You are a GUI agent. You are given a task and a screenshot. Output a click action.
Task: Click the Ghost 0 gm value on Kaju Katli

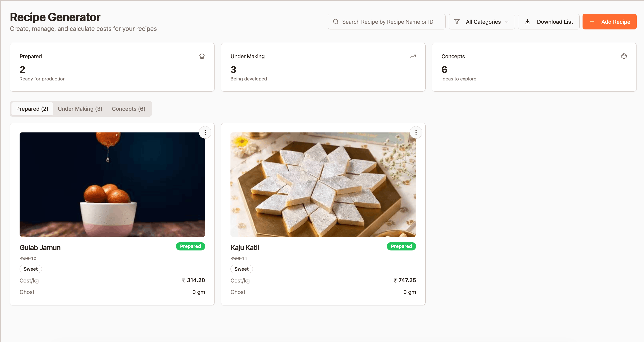[410, 292]
